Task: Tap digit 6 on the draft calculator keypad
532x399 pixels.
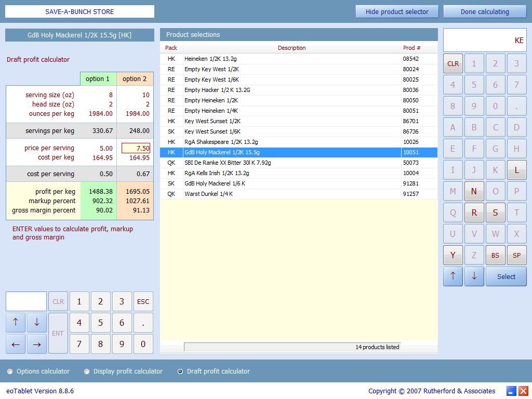Action: [x=122, y=322]
